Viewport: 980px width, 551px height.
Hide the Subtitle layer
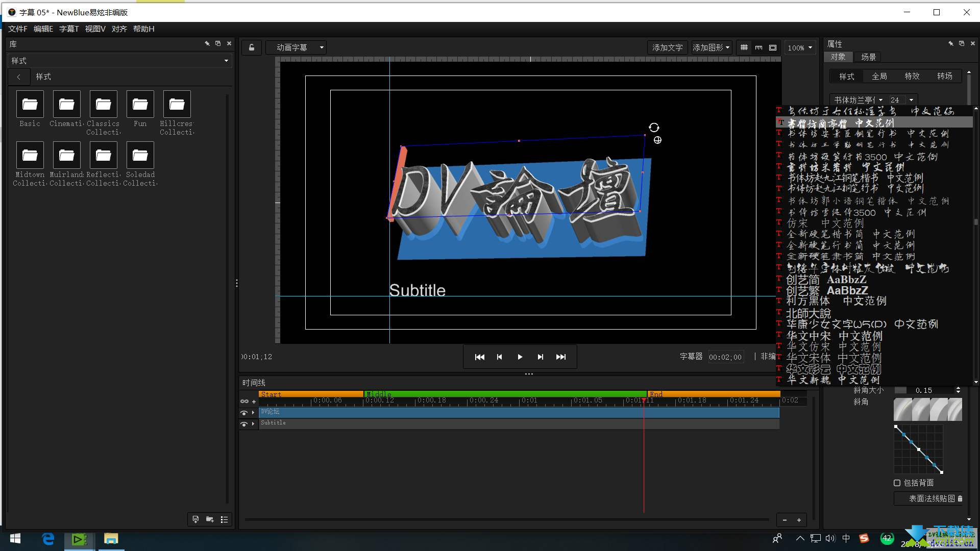tap(244, 424)
